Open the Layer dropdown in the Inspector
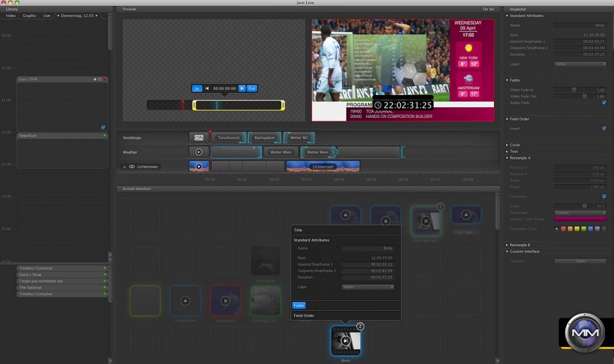This screenshot has height=364, width=614. [579, 64]
